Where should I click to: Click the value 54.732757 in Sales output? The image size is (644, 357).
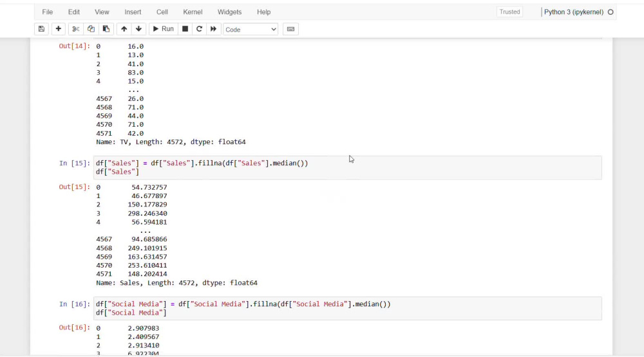149,187
